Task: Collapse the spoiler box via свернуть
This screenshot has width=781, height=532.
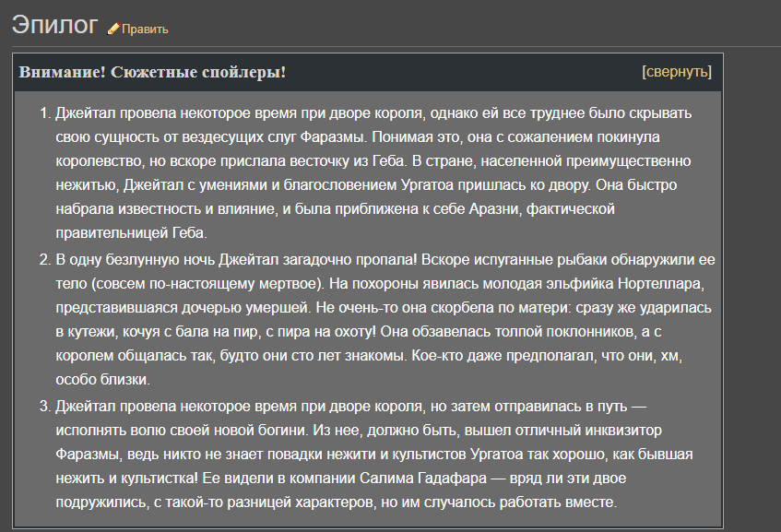Action: [x=677, y=72]
